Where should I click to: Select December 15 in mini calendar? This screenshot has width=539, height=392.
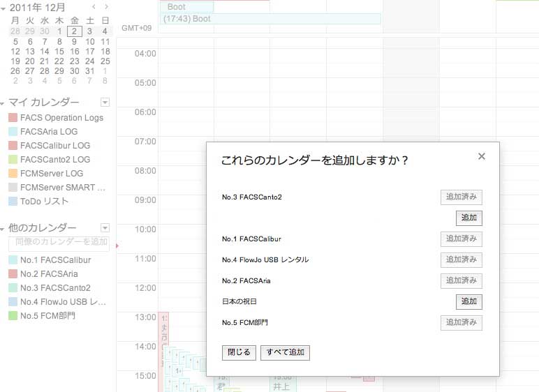tap(59, 51)
